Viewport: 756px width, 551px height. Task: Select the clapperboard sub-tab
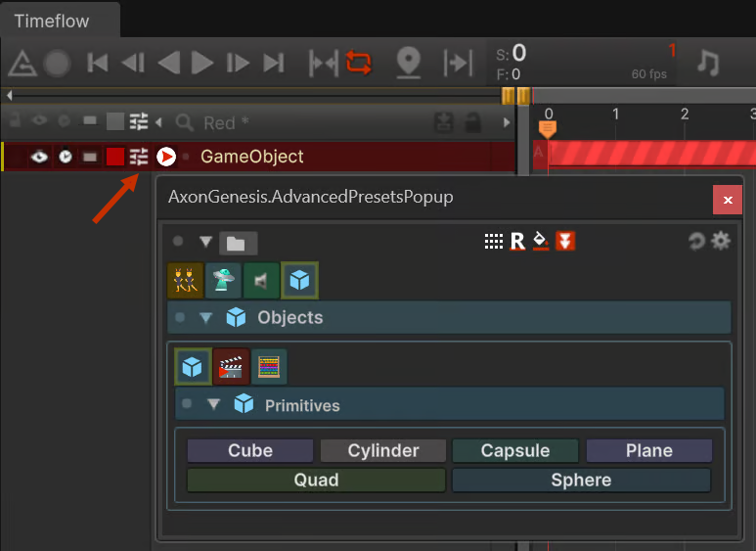(231, 367)
